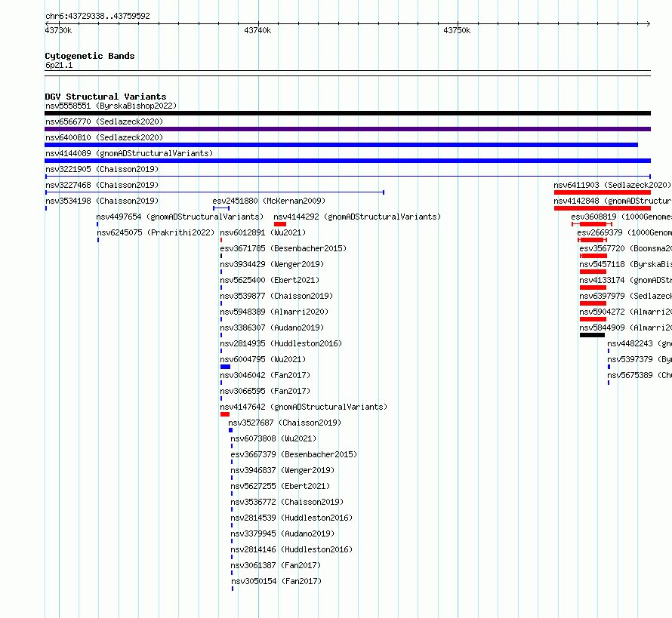
Task: Click the nsv4133174 variant label
Action: pyautogui.click(x=625, y=280)
